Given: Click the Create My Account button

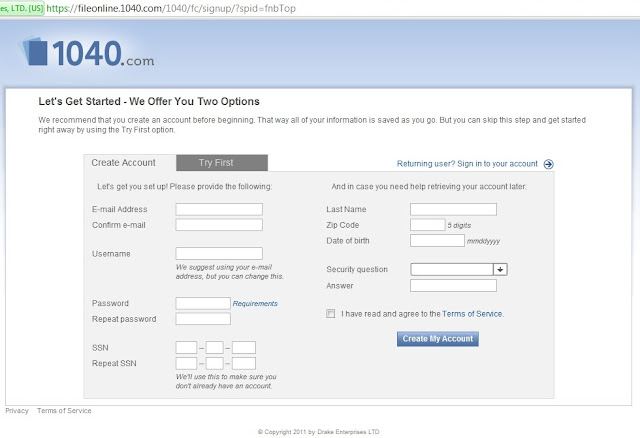Looking at the screenshot, I should click(x=438, y=339).
